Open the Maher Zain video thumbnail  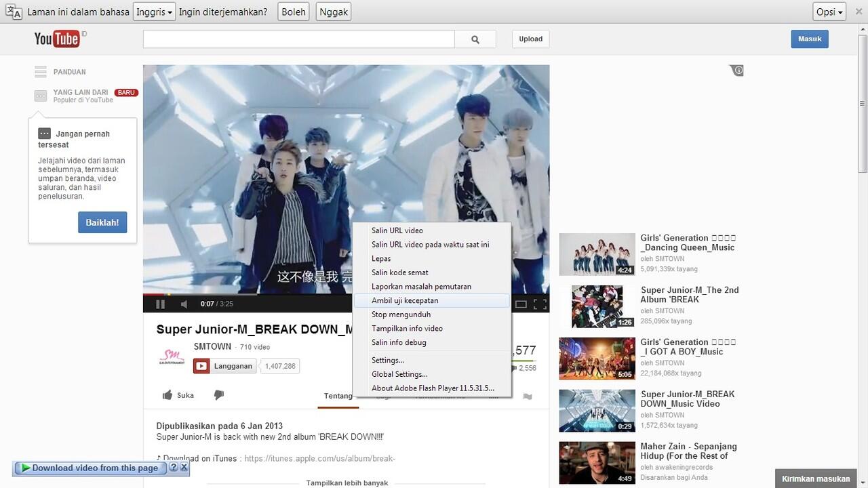point(597,463)
